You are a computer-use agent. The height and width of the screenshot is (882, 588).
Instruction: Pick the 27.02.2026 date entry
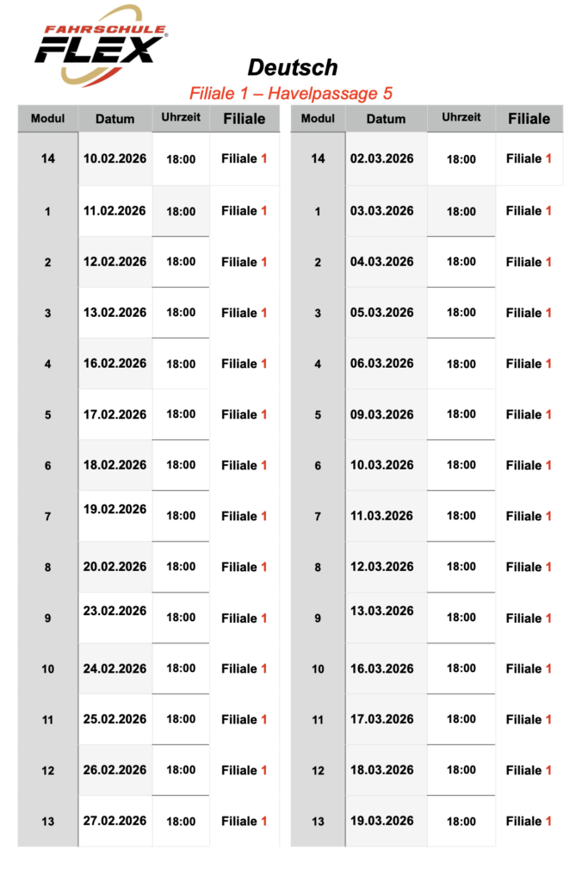(115, 821)
